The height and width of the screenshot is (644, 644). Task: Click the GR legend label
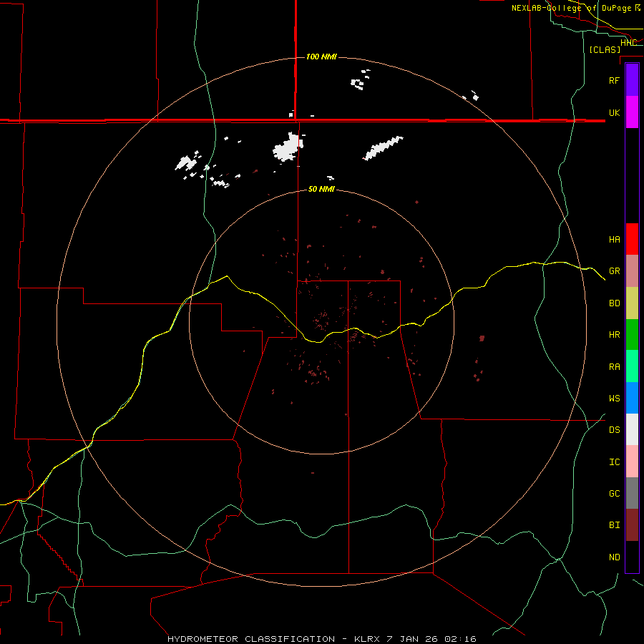614,271
